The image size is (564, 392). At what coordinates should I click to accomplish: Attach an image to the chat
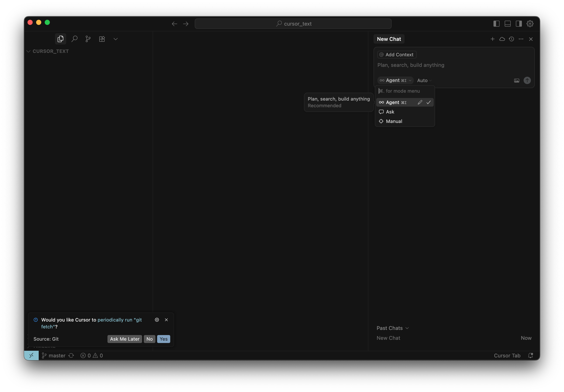click(x=516, y=81)
